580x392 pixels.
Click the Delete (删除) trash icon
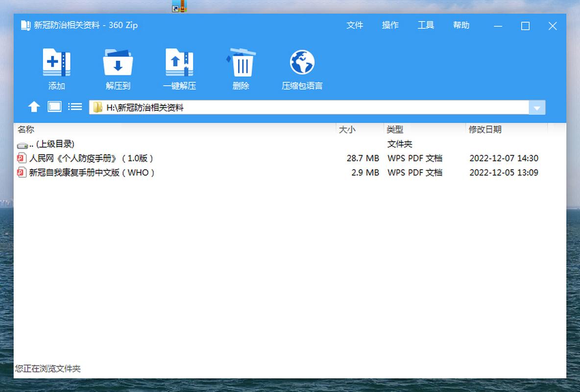241,63
